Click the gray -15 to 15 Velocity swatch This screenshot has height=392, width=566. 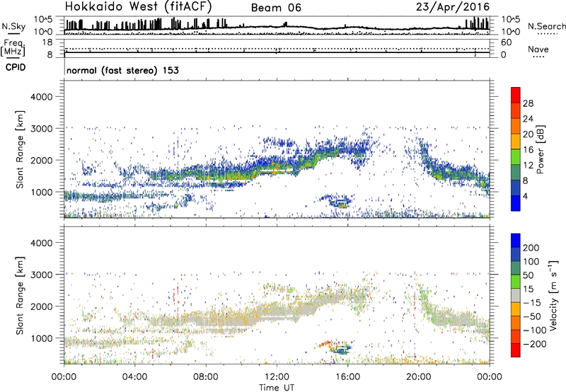(516, 296)
